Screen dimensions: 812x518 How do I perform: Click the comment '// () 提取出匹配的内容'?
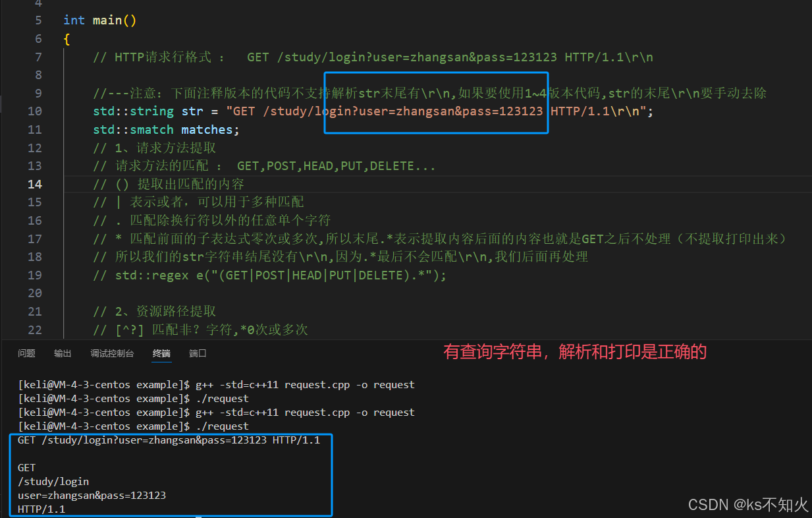click(x=169, y=184)
